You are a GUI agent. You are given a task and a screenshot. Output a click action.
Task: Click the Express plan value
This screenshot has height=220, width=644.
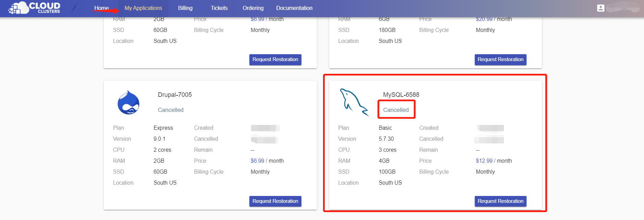(163, 128)
